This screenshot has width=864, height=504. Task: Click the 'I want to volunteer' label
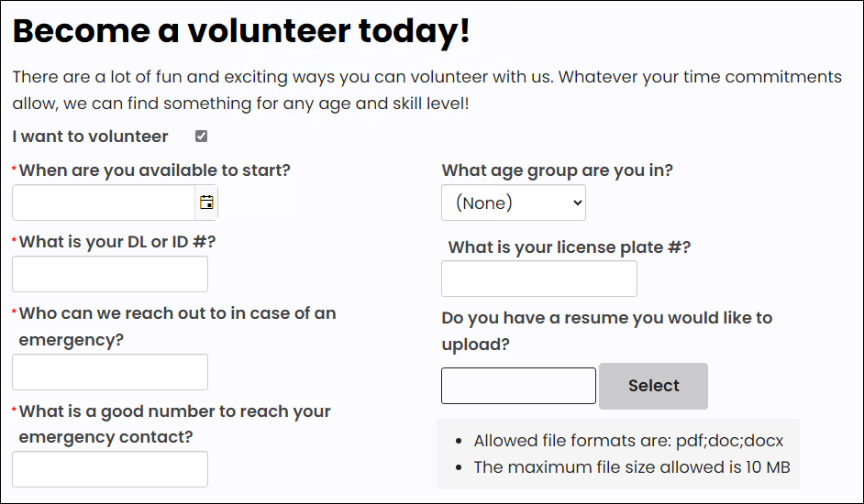91,137
